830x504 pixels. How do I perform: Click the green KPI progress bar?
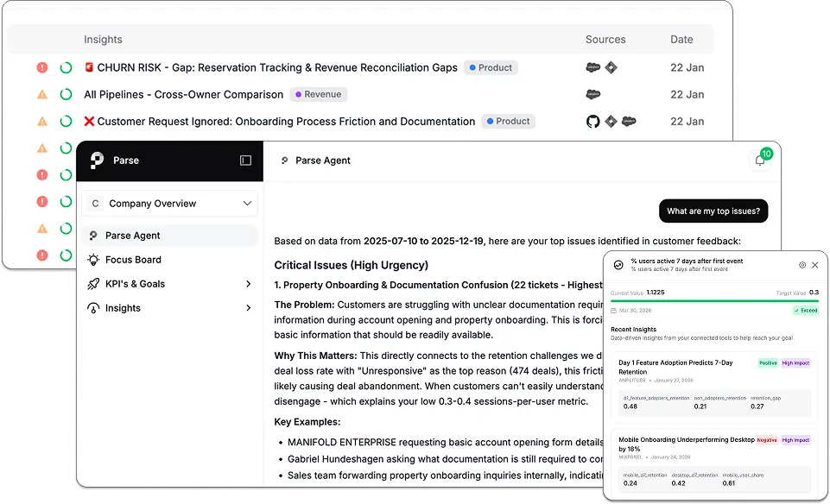coord(714,301)
